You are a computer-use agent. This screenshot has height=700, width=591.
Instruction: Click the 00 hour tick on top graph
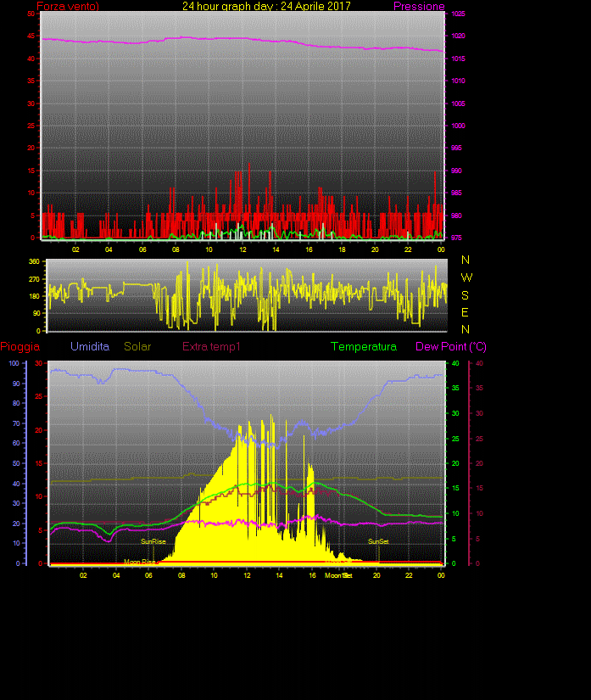tap(441, 249)
